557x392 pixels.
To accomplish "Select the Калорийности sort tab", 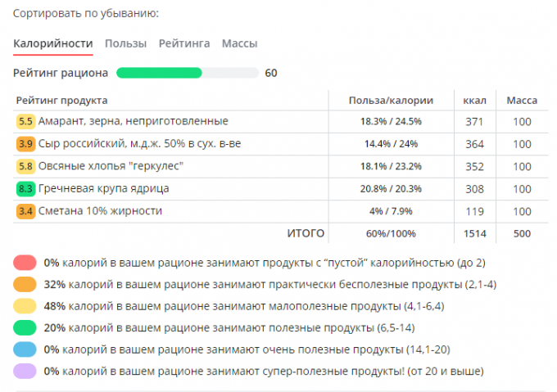I will (53, 43).
